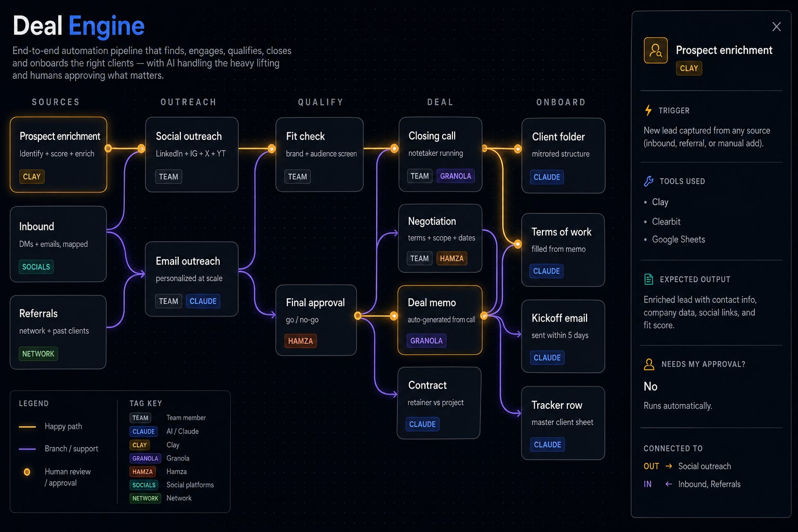Click the review dot on Terms of work's left edge

pyautogui.click(x=518, y=244)
